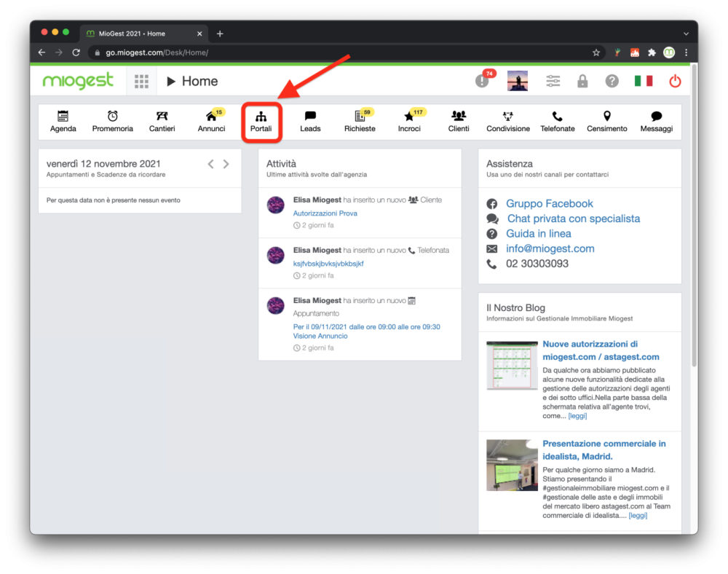Viewport: 728px width, 574px height.
Task: Change language via Italian flag
Action: [643, 82]
